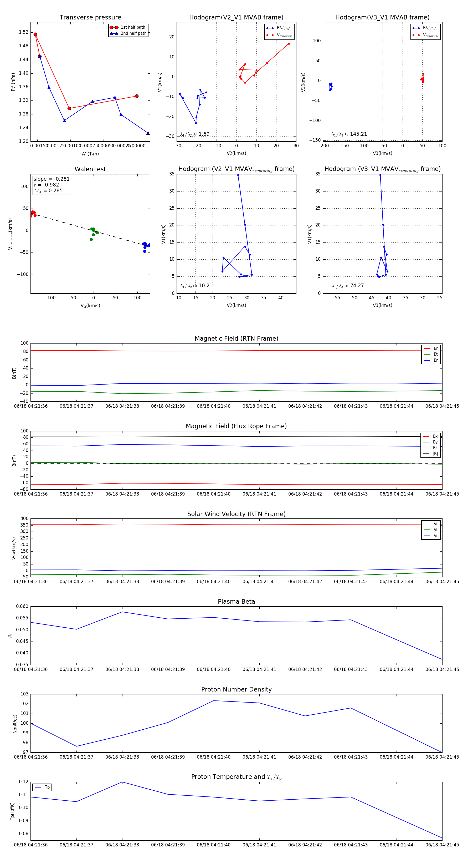Viewport: 473px width, 868px height.
Task: Click the blue point cluster in WalenTest plot
Action: point(145,245)
